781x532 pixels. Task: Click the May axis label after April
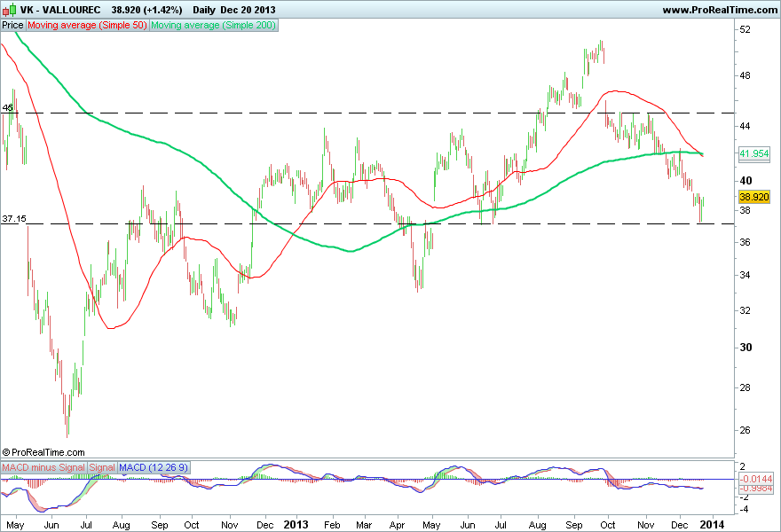[431, 525]
